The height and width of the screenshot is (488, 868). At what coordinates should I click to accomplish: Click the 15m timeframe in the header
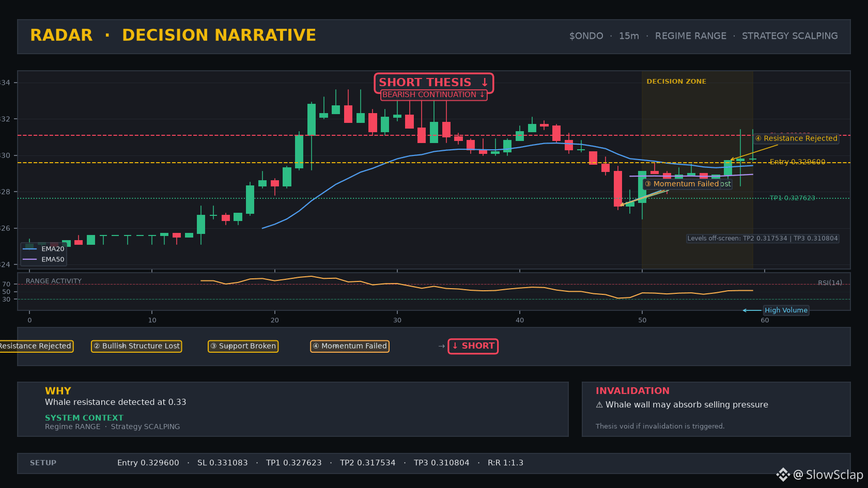point(629,36)
